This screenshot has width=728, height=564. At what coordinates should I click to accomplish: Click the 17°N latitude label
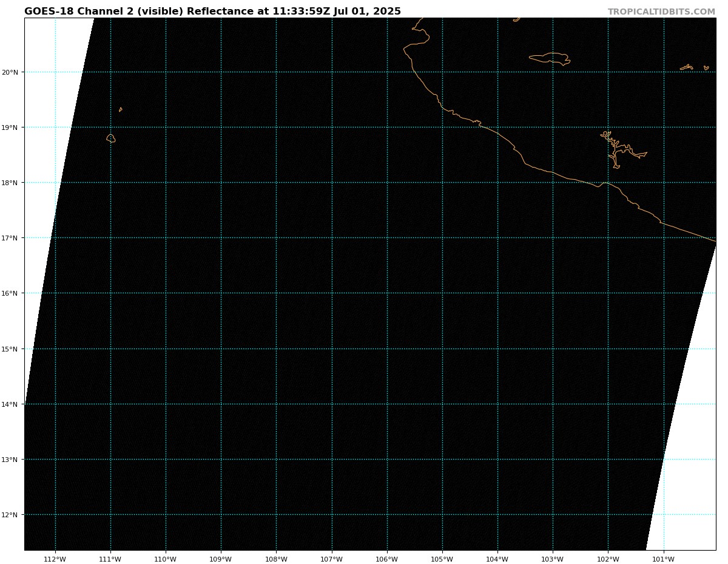10,238
